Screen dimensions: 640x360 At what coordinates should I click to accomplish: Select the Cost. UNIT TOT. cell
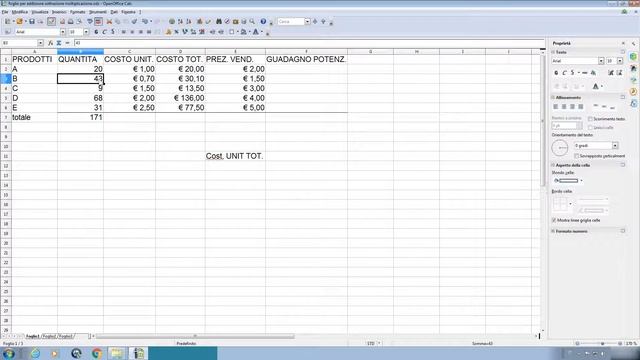235,156
